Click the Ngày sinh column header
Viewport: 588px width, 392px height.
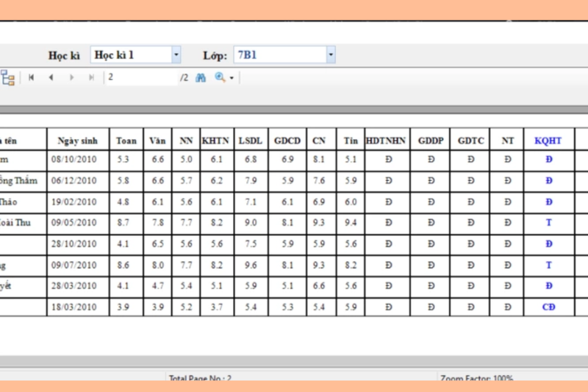[78, 140]
